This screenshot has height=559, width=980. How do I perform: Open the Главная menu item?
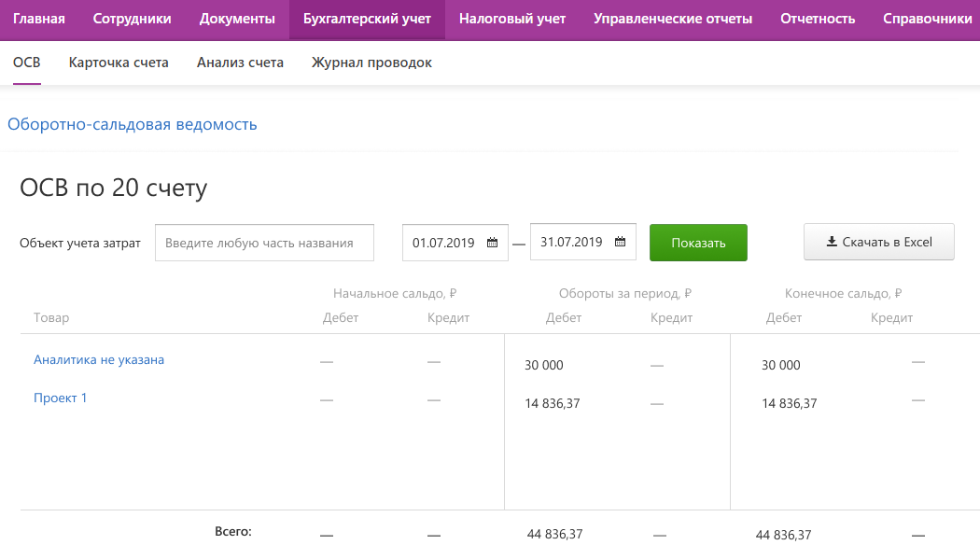coord(39,19)
